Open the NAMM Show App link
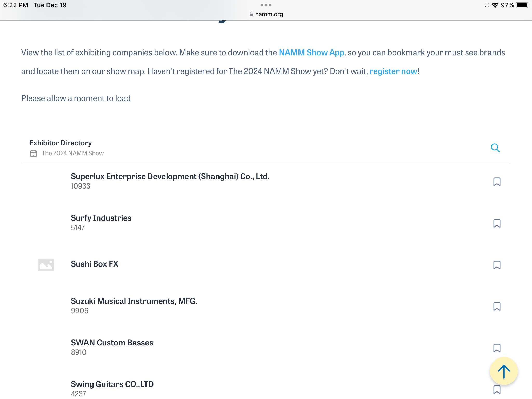Screen dimensions: 532x399 (311, 52)
